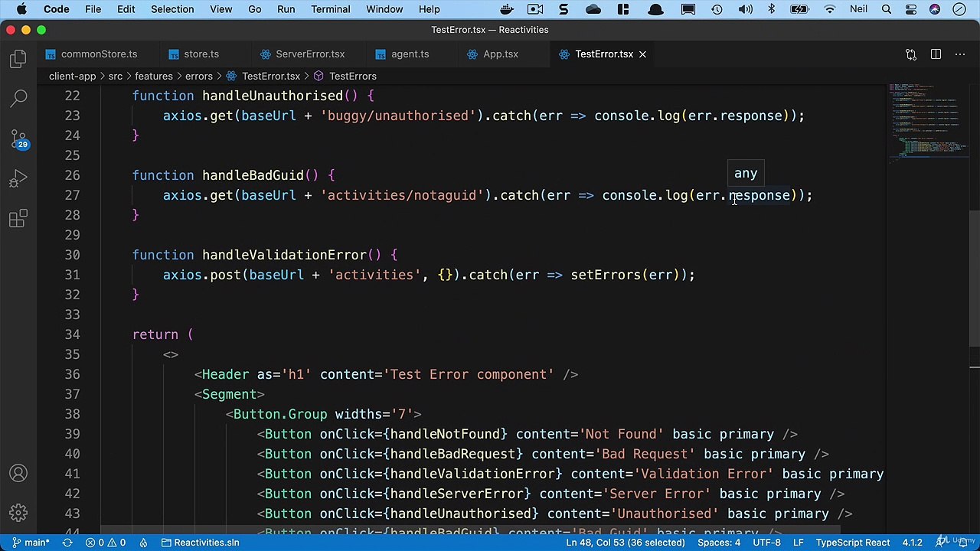The height and width of the screenshot is (551, 980).
Task: Open Reactivities.sln in status bar
Action: point(200,543)
